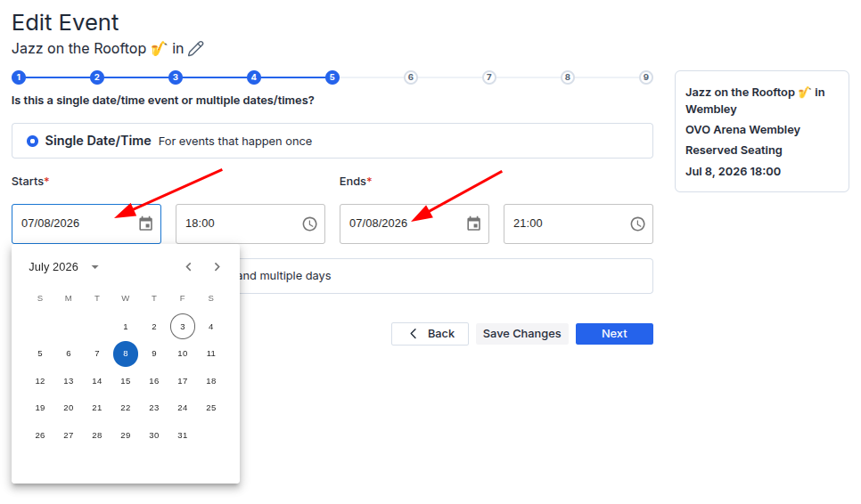
Task: Focus the Starts date field 07/08/2026
Action: coord(86,224)
